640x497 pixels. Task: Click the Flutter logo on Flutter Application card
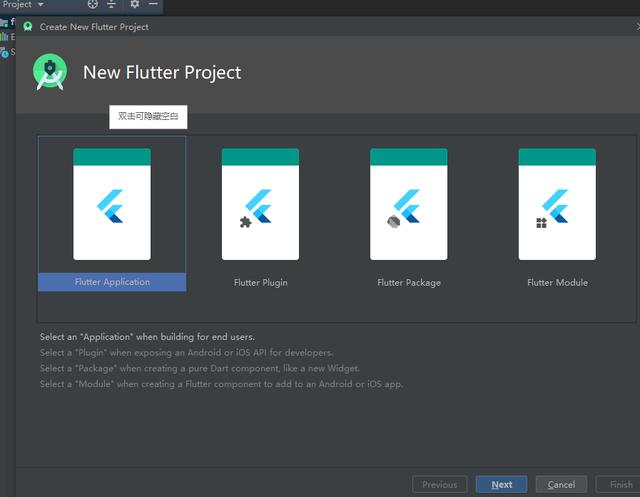click(x=111, y=206)
